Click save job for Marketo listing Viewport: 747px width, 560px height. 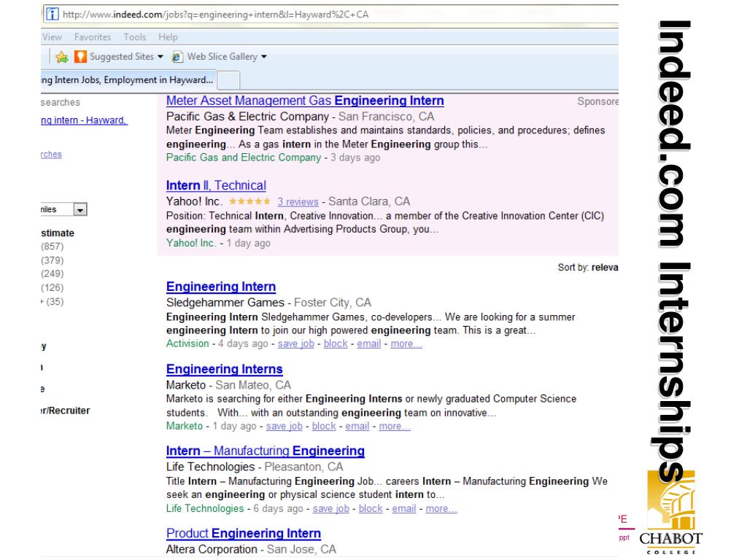click(284, 426)
